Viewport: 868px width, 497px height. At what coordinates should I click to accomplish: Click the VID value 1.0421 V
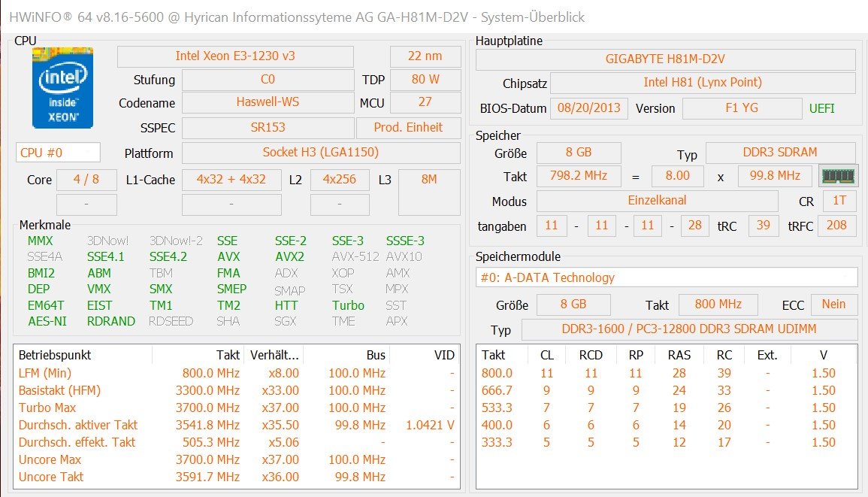tap(430, 425)
